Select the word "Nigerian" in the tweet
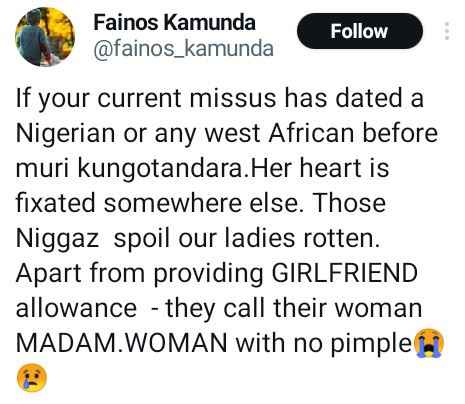Image resolution: width=465 pixels, height=404 pixels. [x=66, y=134]
